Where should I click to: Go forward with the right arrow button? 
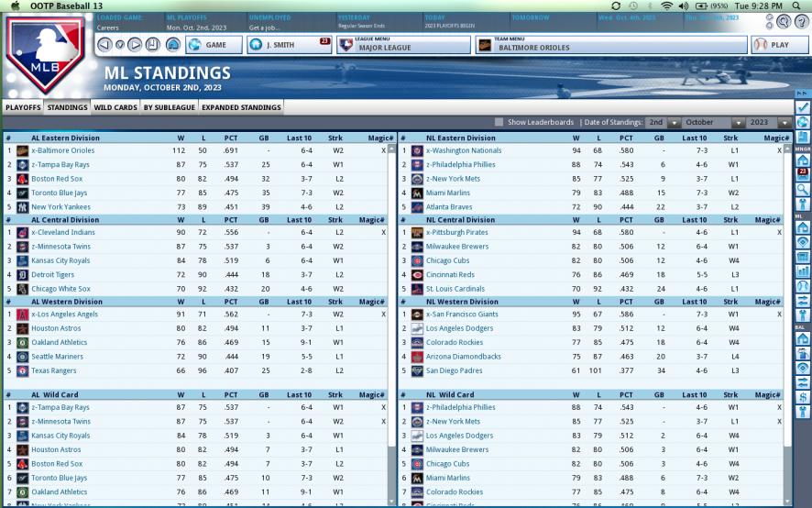click(x=135, y=45)
